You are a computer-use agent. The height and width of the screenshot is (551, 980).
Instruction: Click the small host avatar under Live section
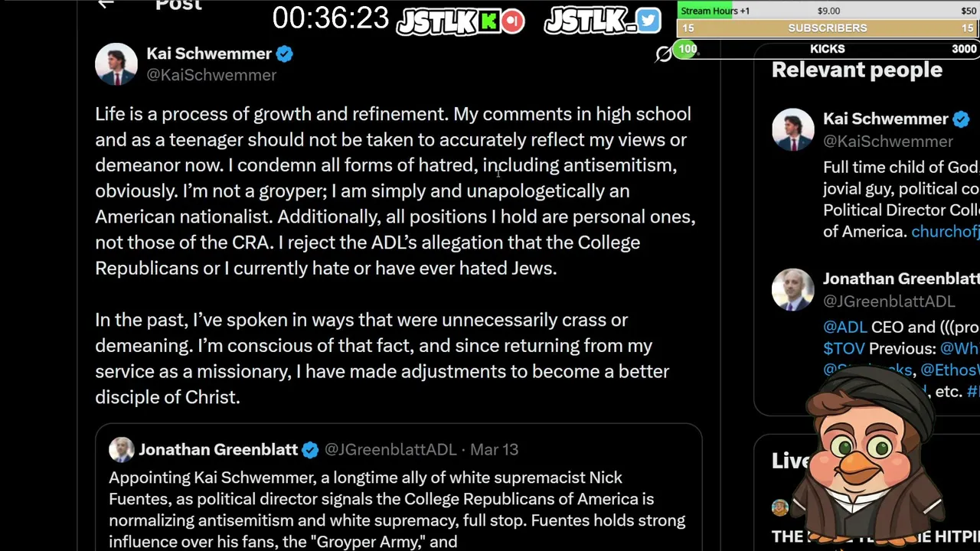pos(779,507)
